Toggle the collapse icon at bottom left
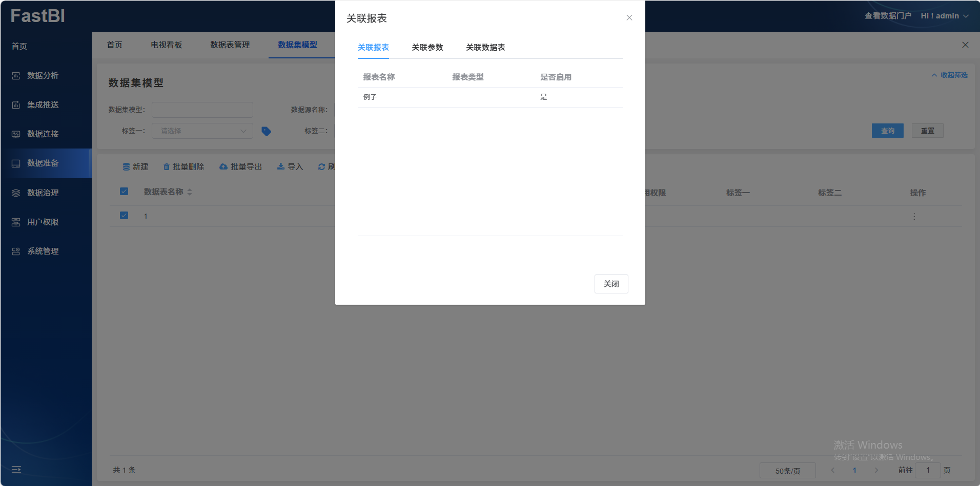 point(16,469)
